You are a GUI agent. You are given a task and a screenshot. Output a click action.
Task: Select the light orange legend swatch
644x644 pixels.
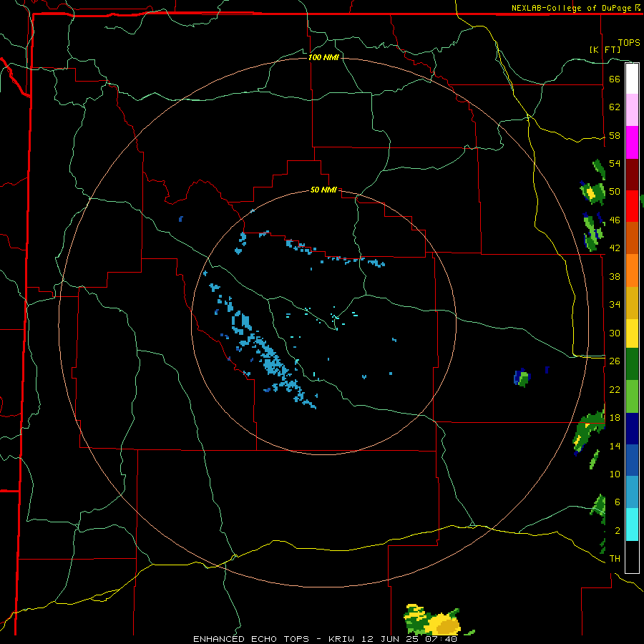632,270
